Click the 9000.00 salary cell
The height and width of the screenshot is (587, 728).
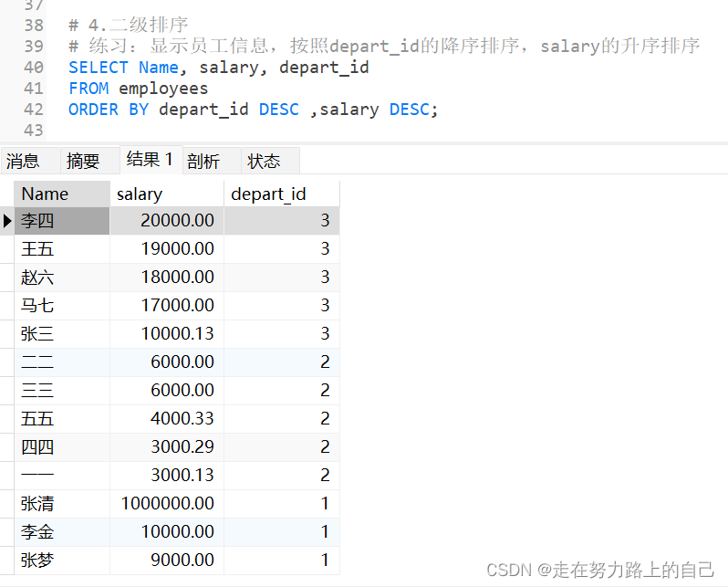click(167, 561)
